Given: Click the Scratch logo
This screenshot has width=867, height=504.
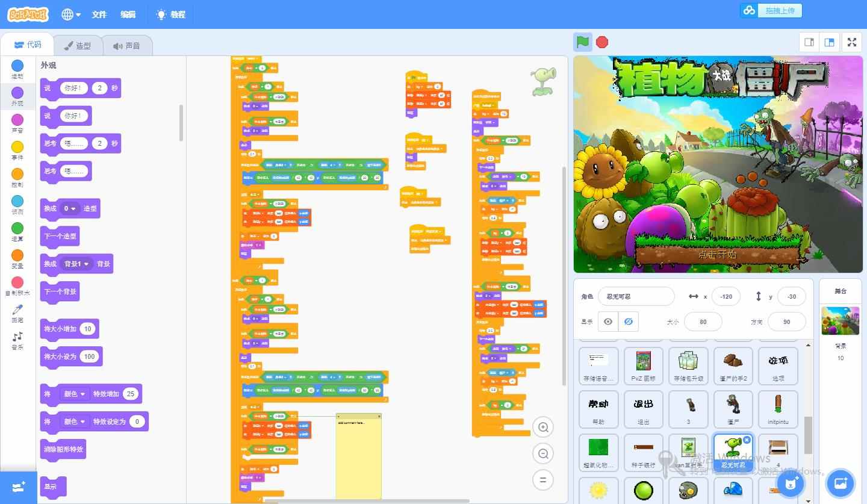Looking at the screenshot, I should coord(28,14).
